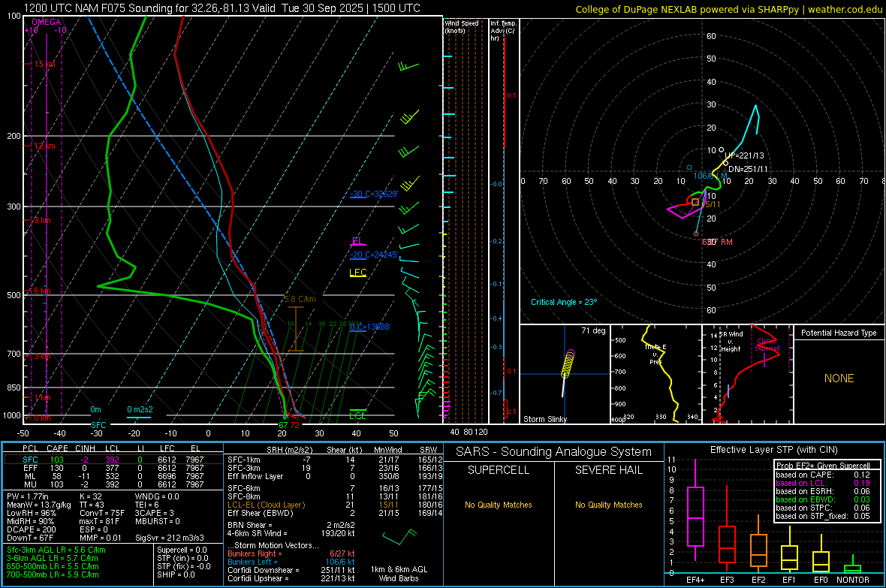Click the -30 C height label
The image size is (886, 588).
click(x=374, y=194)
